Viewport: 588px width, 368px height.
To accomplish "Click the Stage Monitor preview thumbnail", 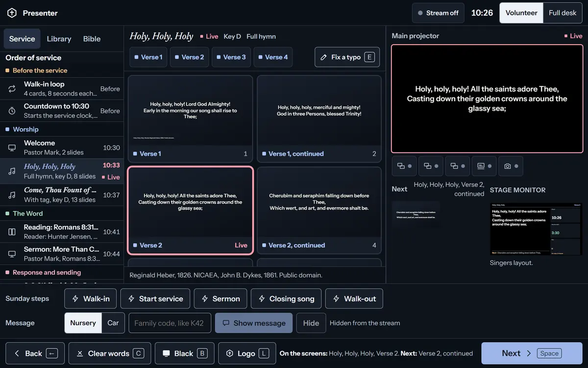I will pyautogui.click(x=536, y=229).
